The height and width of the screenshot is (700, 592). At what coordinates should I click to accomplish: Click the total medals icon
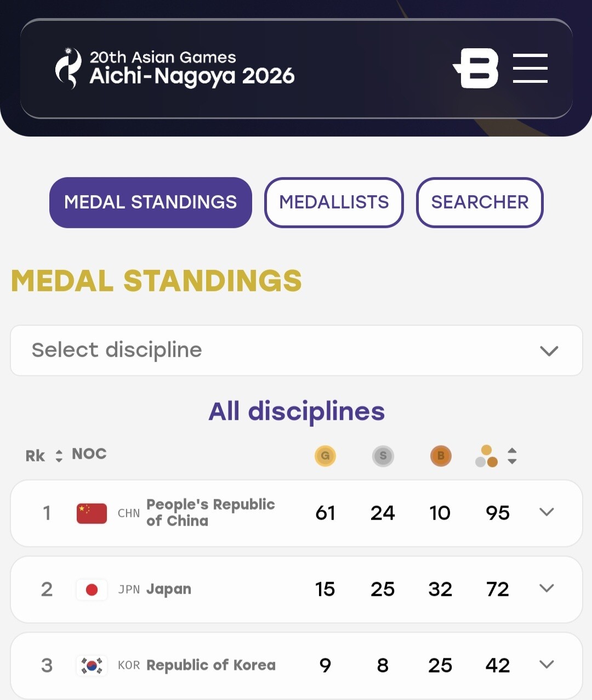coord(486,456)
